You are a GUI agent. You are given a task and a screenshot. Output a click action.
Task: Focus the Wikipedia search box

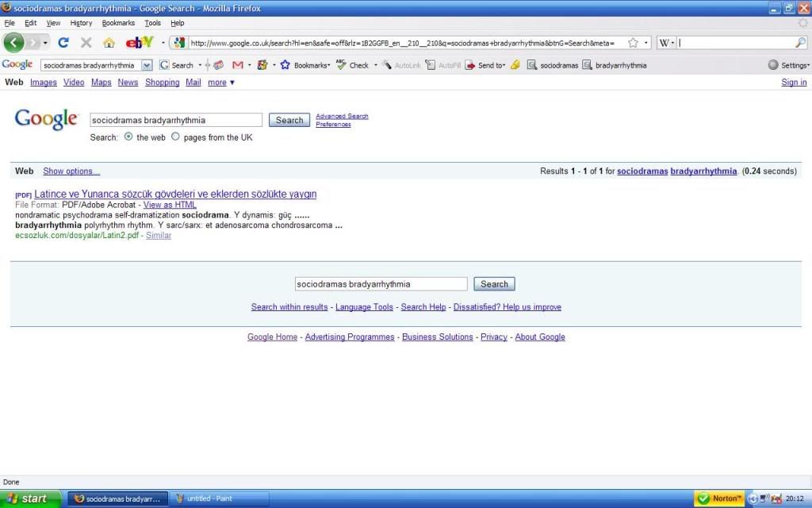coord(736,43)
